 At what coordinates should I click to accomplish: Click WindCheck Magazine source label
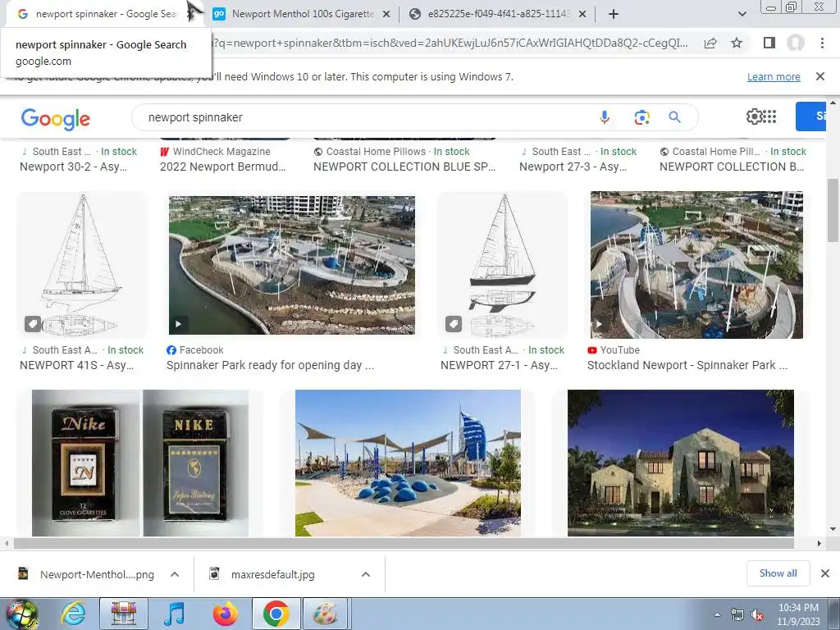click(221, 152)
